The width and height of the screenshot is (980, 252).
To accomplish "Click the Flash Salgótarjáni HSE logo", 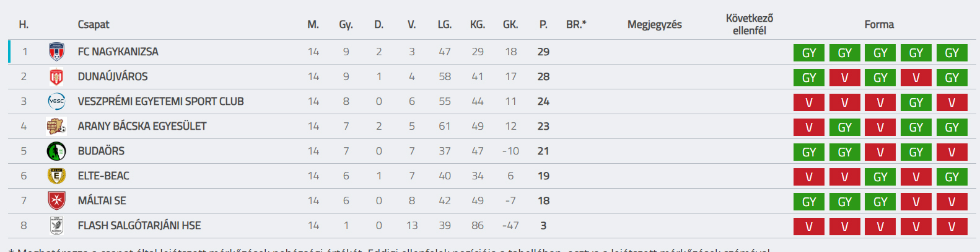I will [56, 226].
